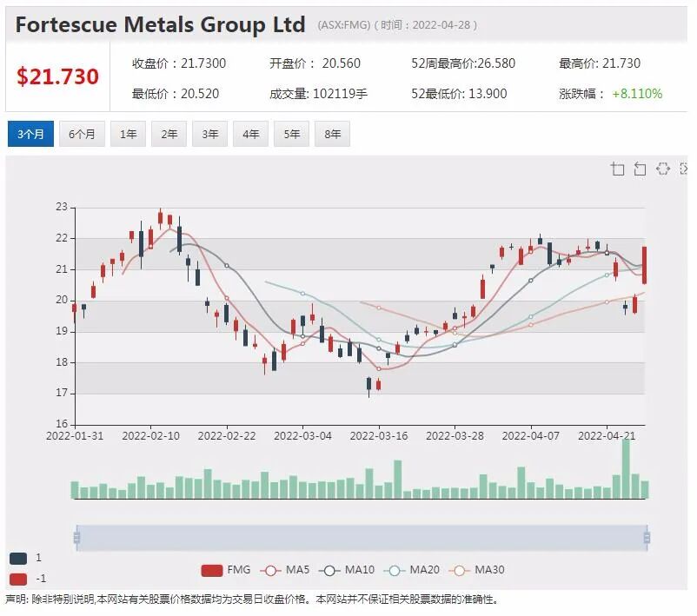Select the 4年 range tab

pyautogui.click(x=250, y=134)
